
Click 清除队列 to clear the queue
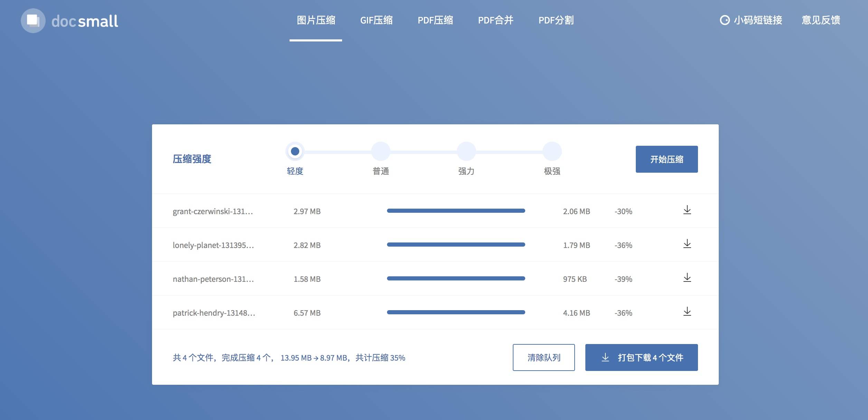point(544,357)
